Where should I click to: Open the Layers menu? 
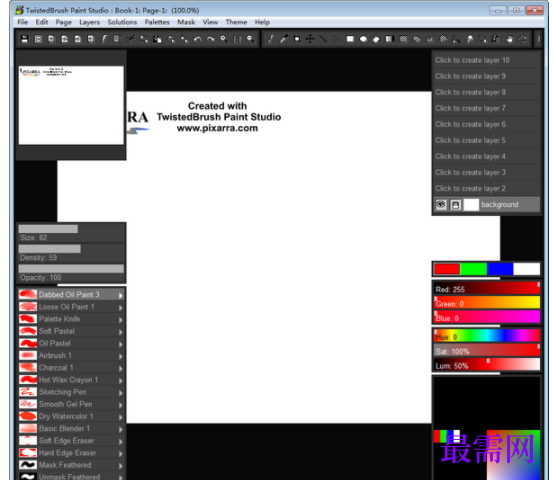89,22
